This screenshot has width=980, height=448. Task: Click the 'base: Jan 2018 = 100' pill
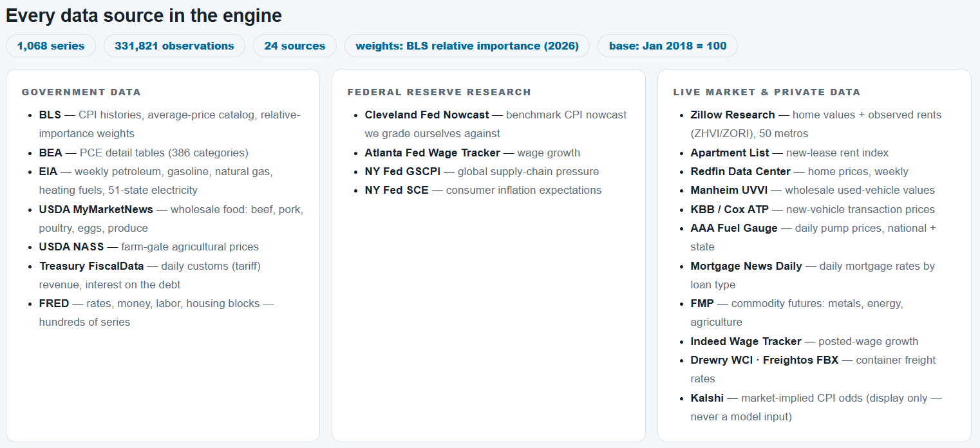[x=668, y=46]
